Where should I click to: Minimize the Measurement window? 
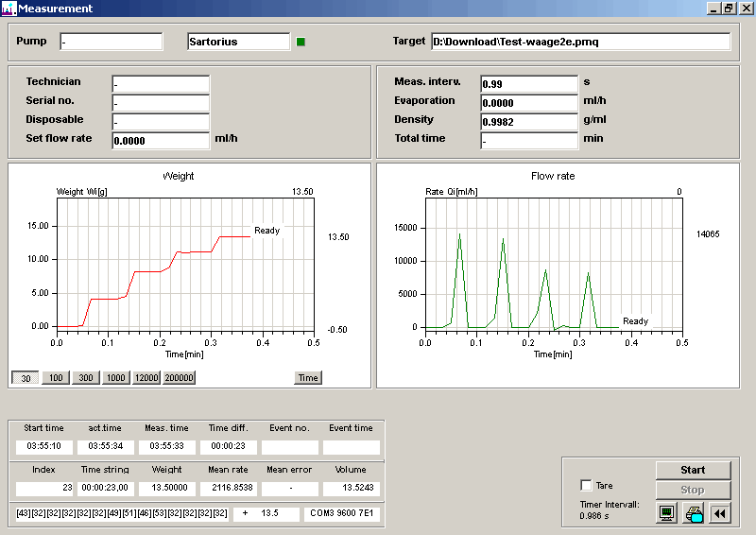pos(713,9)
